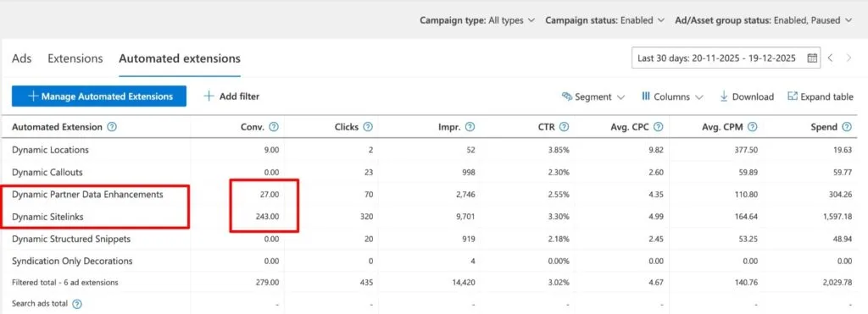
Task: Sort by Clicks column header
Action: coord(347,127)
